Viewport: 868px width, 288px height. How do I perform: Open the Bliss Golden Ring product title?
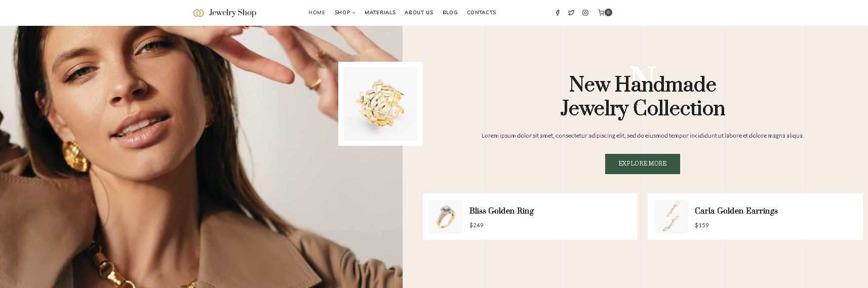coord(501,211)
